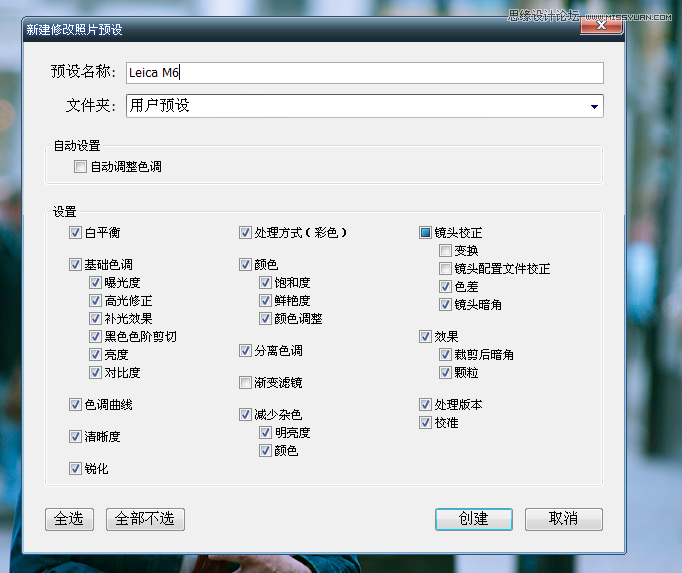Uncheck the 效果 group checkbox

[x=425, y=336]
